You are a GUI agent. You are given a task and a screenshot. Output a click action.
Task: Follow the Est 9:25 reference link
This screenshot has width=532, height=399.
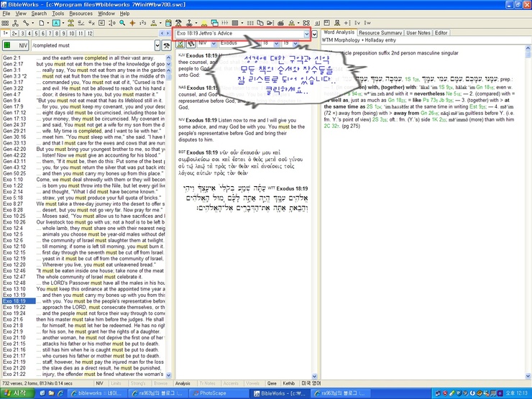tap(477, 106)
